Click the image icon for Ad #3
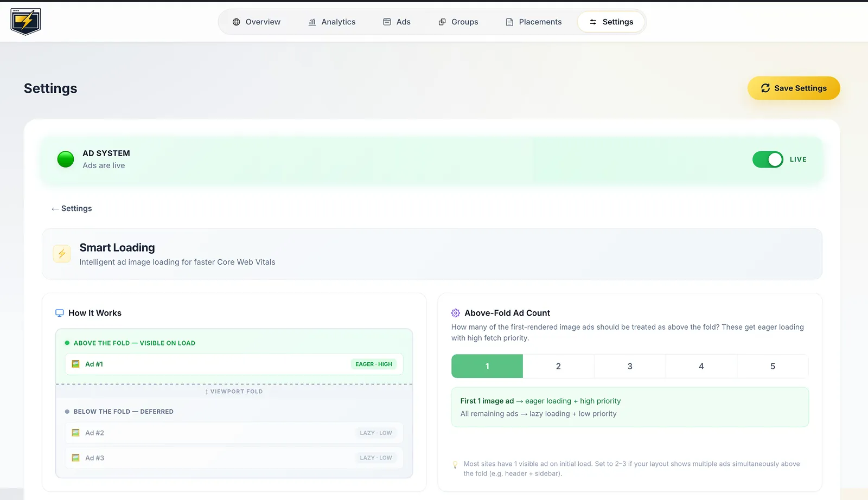This screenshot has height=500, width=868. point(76,458)
